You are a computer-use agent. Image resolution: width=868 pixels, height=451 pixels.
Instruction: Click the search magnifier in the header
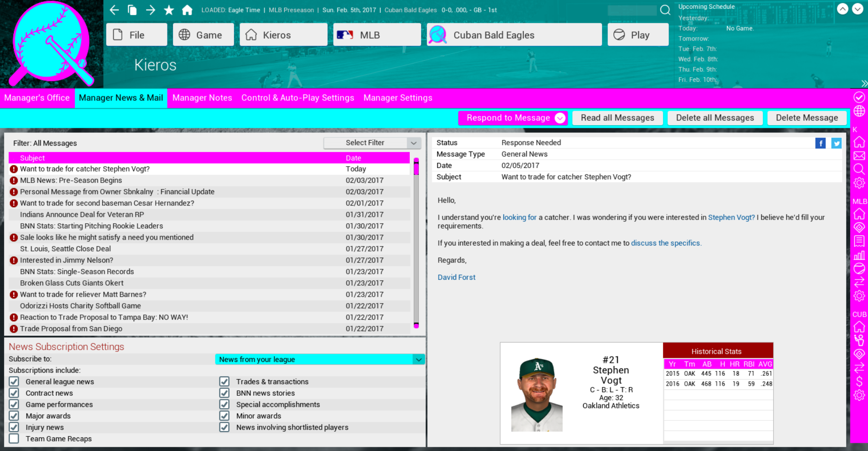[665, 10]
